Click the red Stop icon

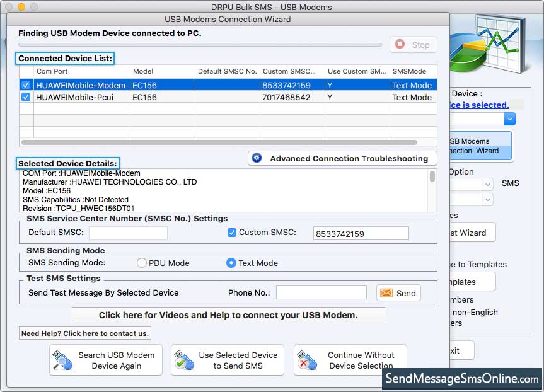400,44
